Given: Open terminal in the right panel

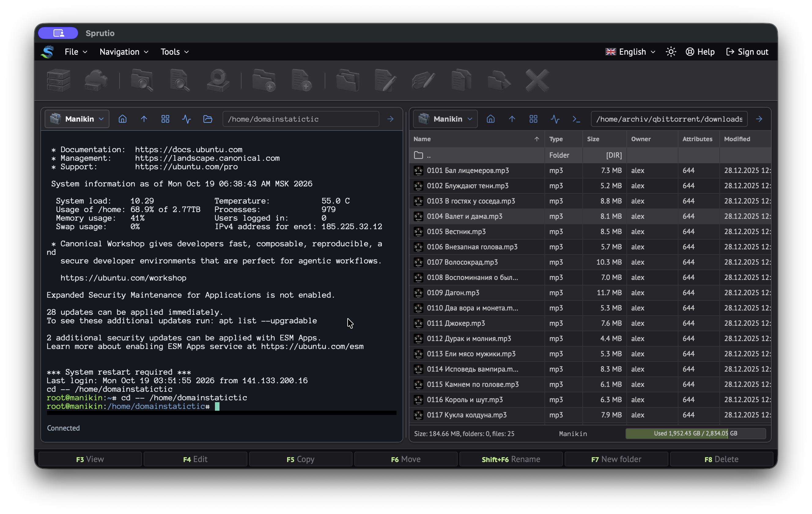Looking at the screenshot, I should (576, 119).
